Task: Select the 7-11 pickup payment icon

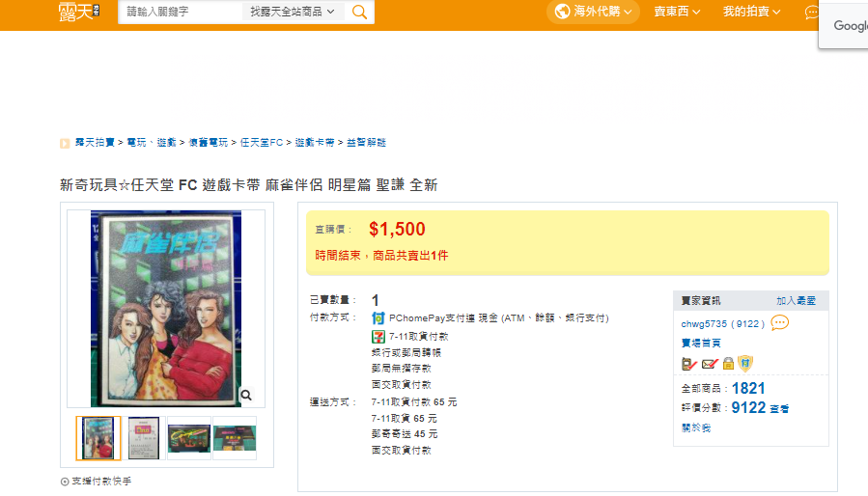Action: click(378, 337)
